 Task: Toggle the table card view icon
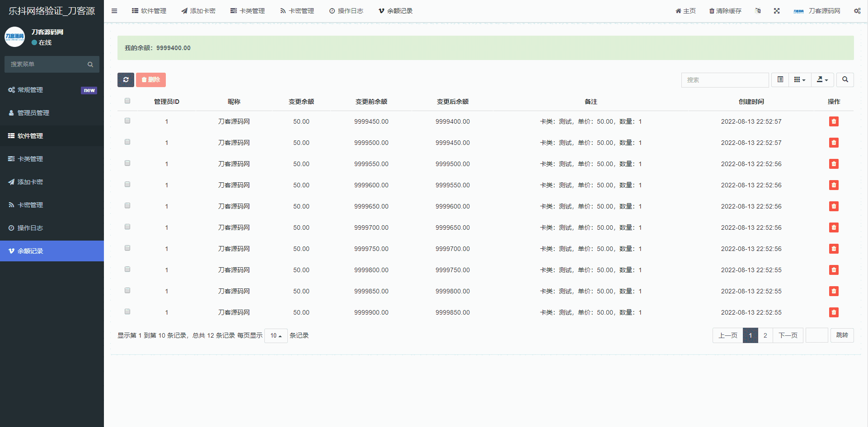coord(780,80)
